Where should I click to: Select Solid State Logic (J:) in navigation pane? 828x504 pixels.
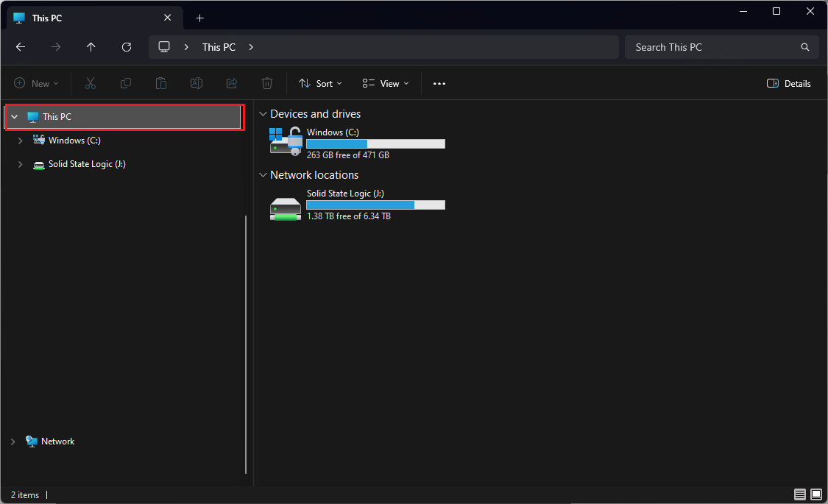click(x=87, y=164)
